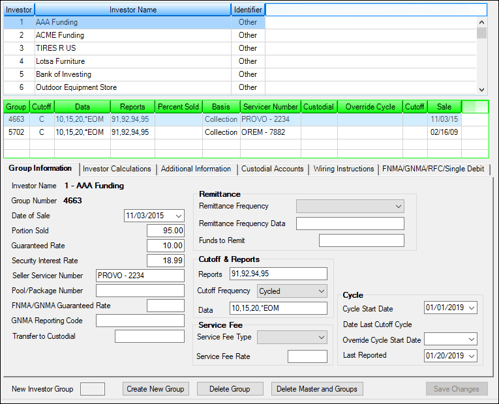
Task: Click the Funds to Remit field
Action: [362, 240]
